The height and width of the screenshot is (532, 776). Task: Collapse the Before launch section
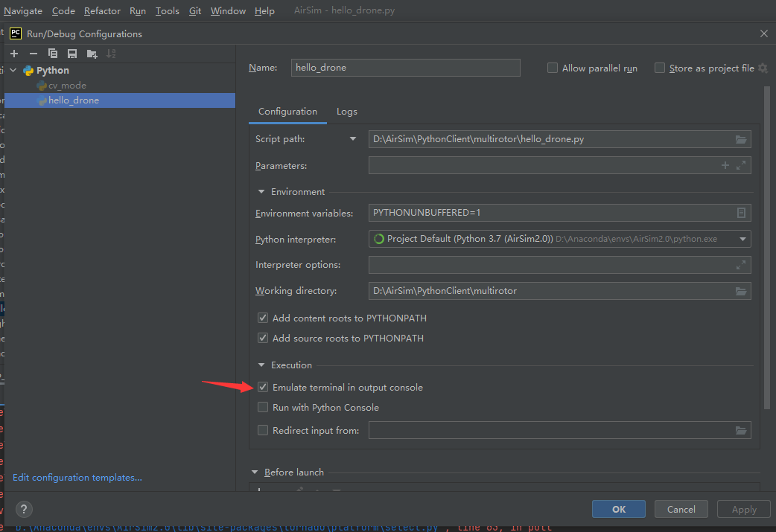tap(255, 472)
